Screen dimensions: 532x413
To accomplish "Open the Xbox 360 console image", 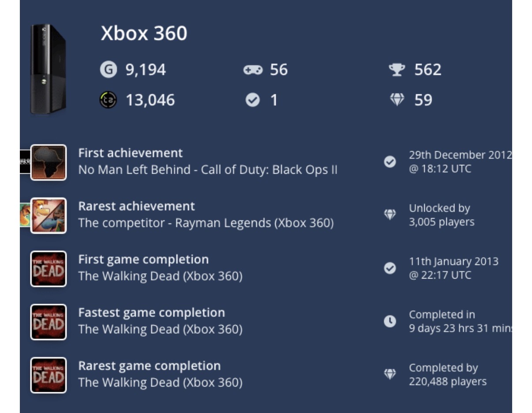I will 48,69.
